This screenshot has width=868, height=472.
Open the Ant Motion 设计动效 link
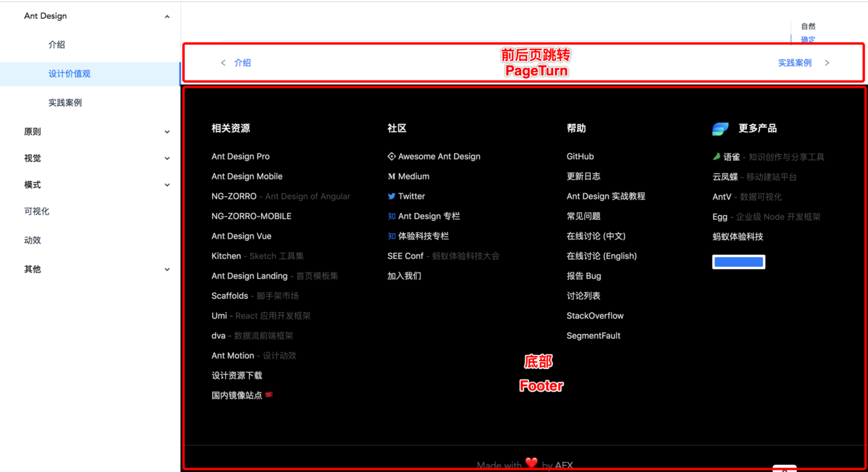254,356
